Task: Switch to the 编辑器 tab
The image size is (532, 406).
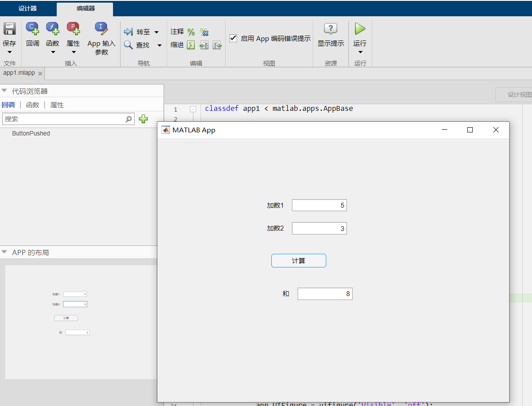Action: tap(85, 8)
